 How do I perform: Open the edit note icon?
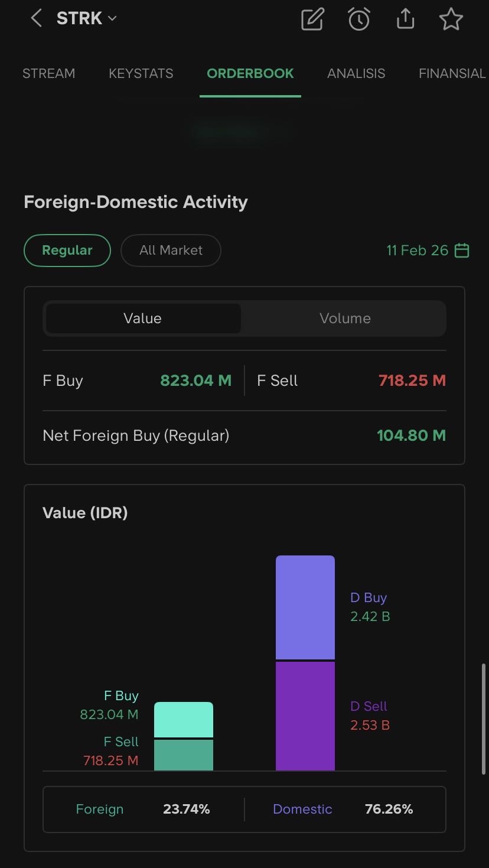coord(312,19)
